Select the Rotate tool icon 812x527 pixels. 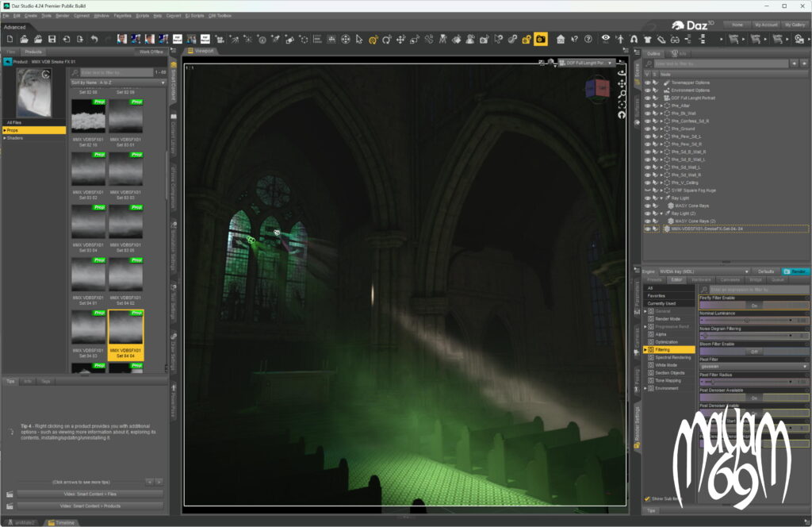[387, 40]
